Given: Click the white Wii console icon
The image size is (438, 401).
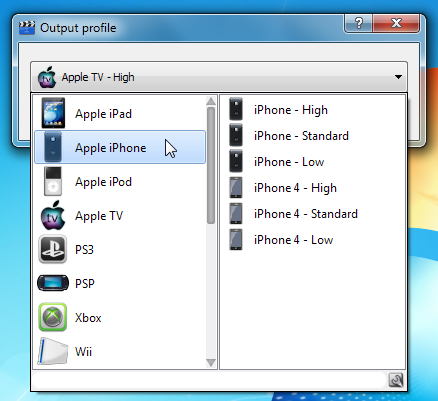Looking at the screenshot, I should tap(53, 351).
